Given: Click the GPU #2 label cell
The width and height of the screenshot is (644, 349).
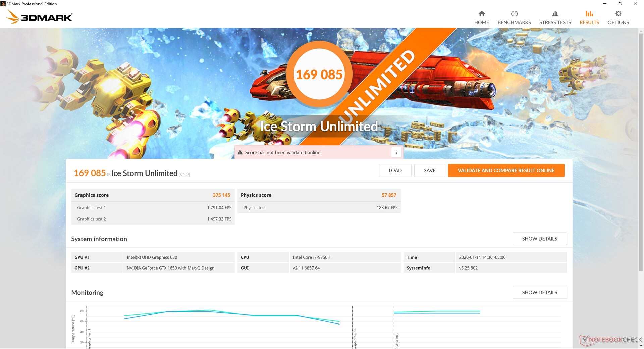Looking at the screenshot, I should 97,268.
